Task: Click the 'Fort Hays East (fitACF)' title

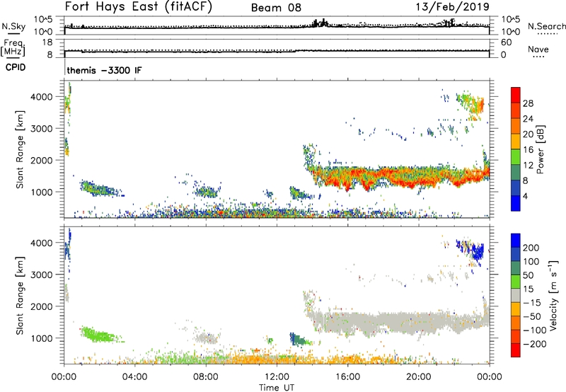Action: coord(139,7)
